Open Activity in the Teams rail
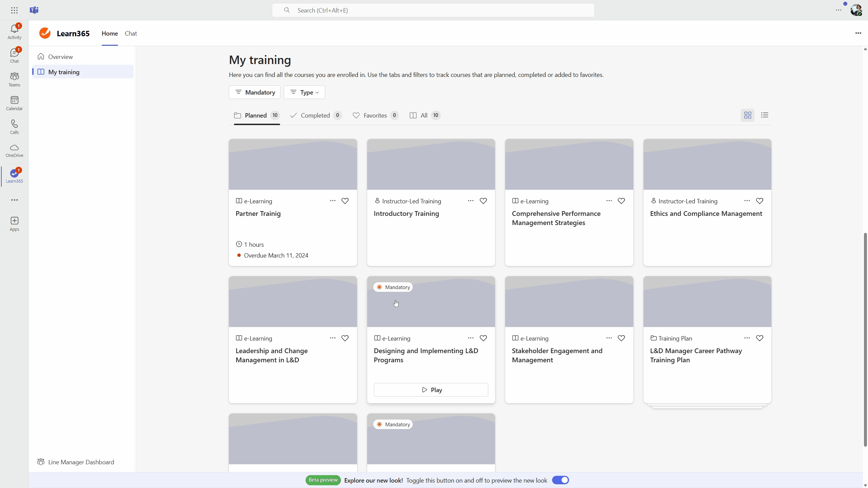Screen dimensions: 868x488 click(x=14, y=32)
